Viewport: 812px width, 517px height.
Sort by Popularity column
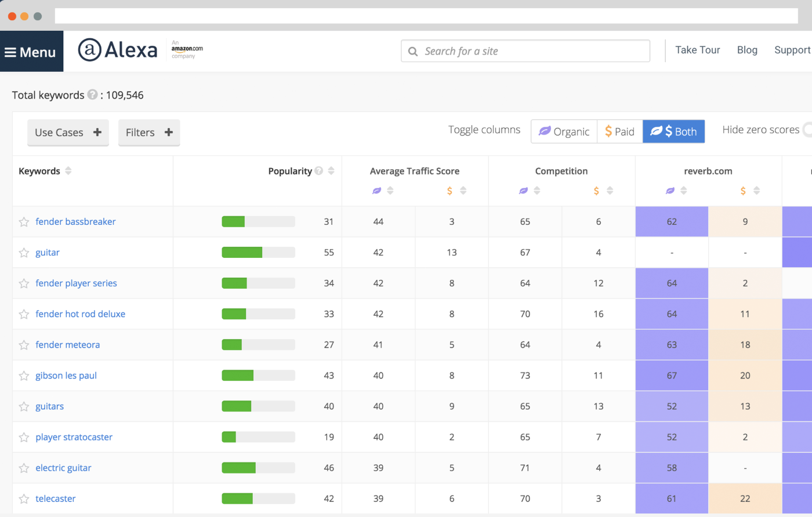[x=331, y=171]
